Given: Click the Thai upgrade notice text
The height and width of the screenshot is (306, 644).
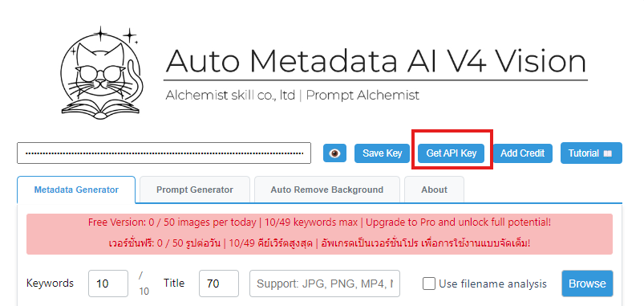Looking at the screenshot, I should coord(319,243).
